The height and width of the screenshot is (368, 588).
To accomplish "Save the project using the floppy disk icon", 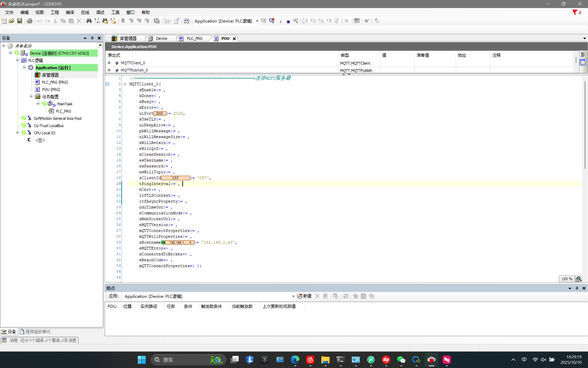I will (20, 21).
